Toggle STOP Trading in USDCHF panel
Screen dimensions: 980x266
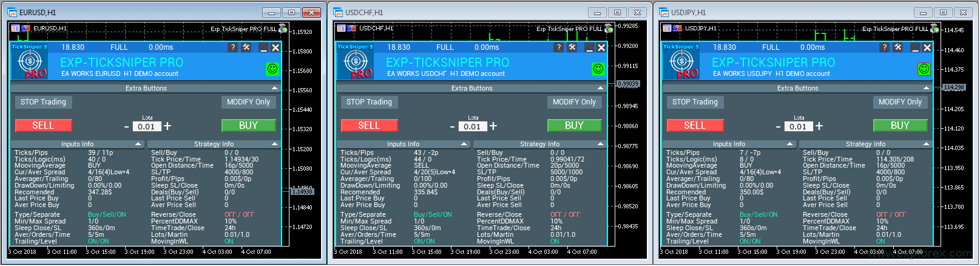click(x=370, y=102)
